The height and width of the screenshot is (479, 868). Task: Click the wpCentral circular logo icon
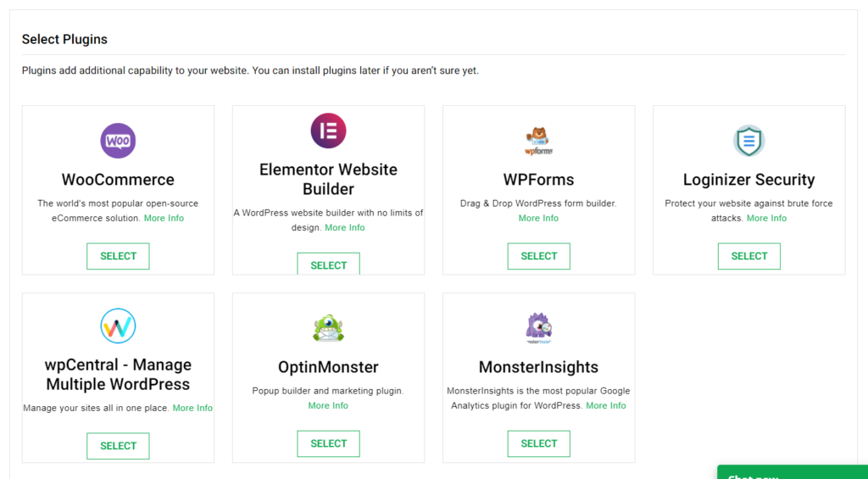tap(118, 326)
